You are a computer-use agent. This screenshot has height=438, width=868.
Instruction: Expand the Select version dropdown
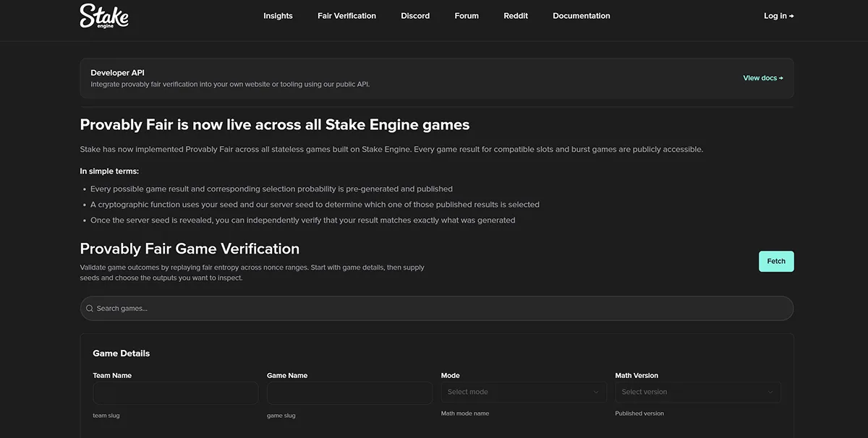coord(698,392)
